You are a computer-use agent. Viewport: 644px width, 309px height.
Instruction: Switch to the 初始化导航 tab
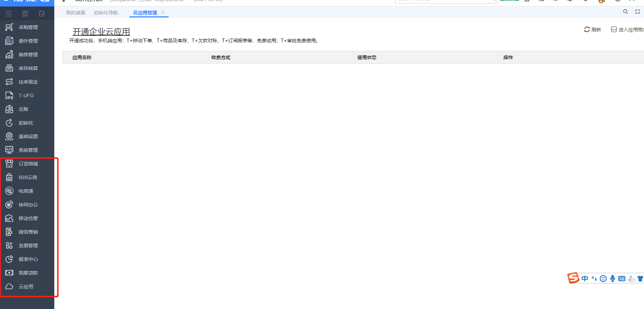pos(106,13)
